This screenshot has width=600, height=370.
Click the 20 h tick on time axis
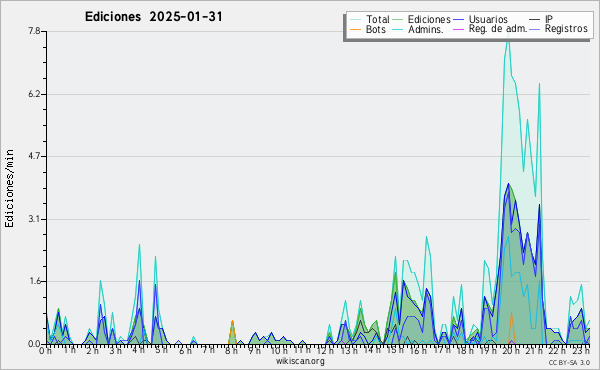tap(509, 350)
